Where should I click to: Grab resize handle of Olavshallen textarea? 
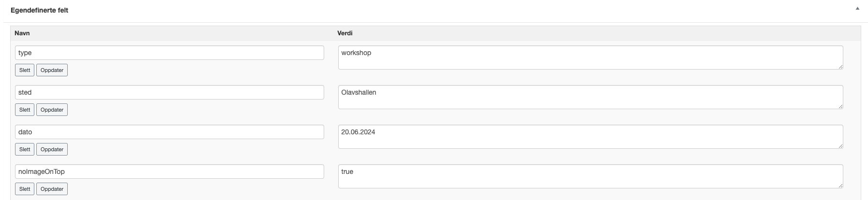840,106
